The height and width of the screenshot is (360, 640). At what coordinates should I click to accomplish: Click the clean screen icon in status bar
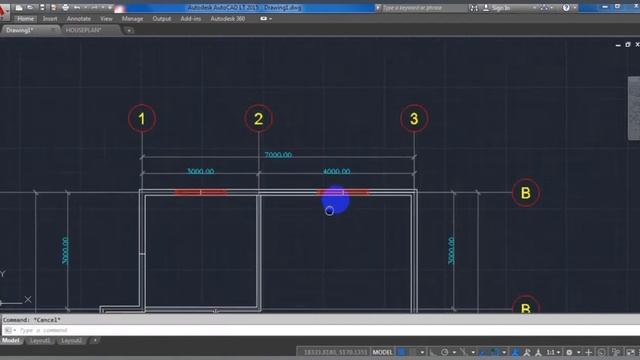point(631,352)
